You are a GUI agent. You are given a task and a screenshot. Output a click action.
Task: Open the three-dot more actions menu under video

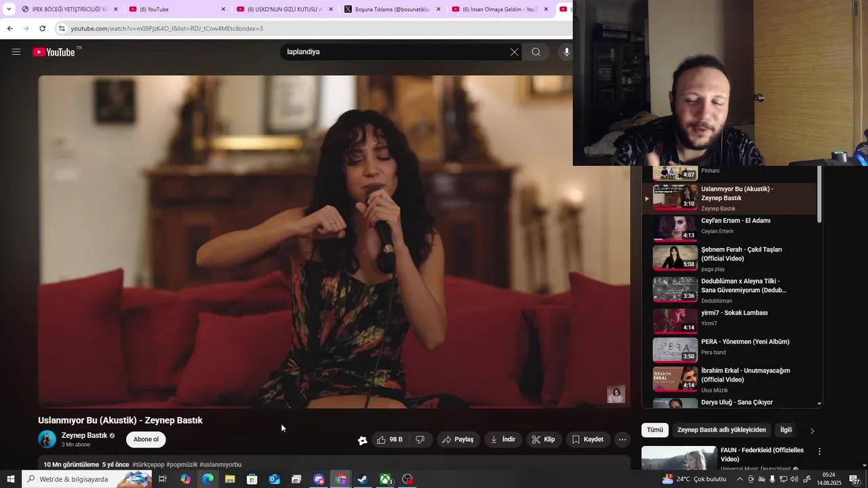[x=623, y=440]
